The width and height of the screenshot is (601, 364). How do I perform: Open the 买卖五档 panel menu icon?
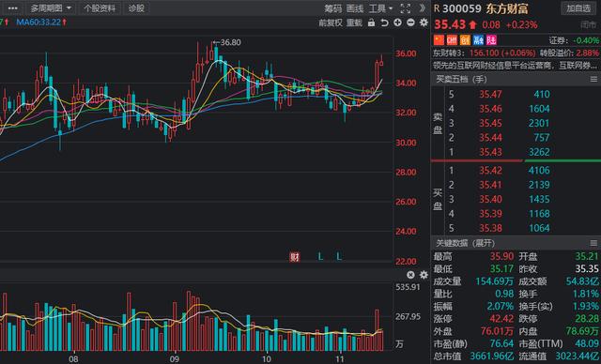click(x=593, y=79)
